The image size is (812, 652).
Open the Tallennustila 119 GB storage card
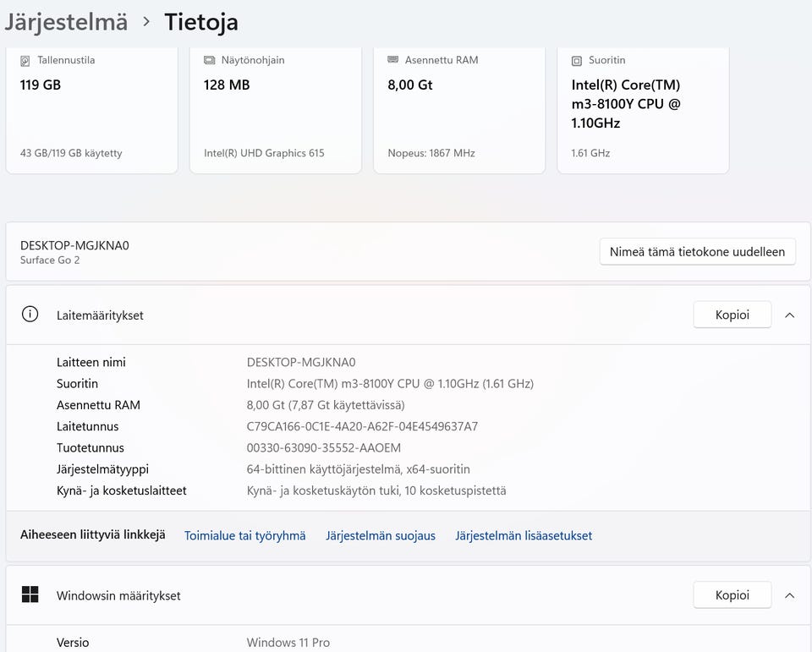91,110
